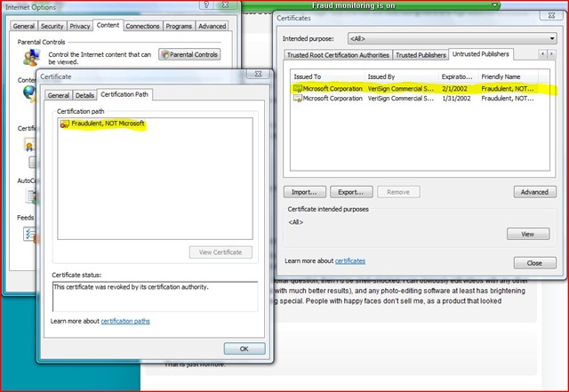Click certificate icon of 1/31/2002 row
The width and height of the screenshot is (569, 392).
298,99
